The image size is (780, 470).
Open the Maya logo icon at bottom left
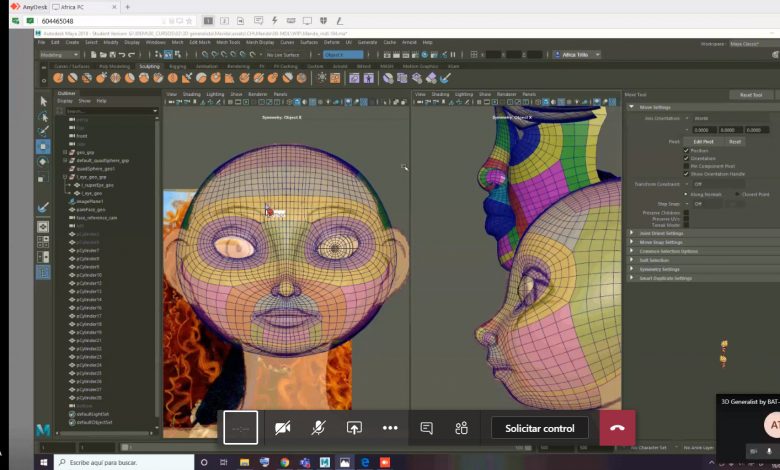(43, 430)
